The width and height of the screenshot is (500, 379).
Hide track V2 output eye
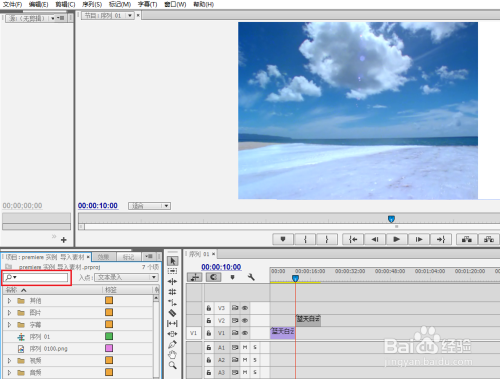coord(245,320)
